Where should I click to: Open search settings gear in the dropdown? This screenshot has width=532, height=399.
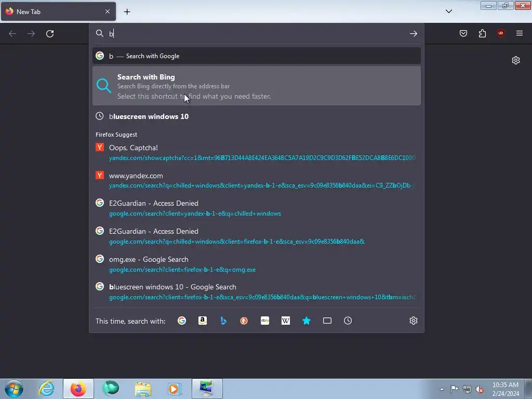(x=413, y=321)
